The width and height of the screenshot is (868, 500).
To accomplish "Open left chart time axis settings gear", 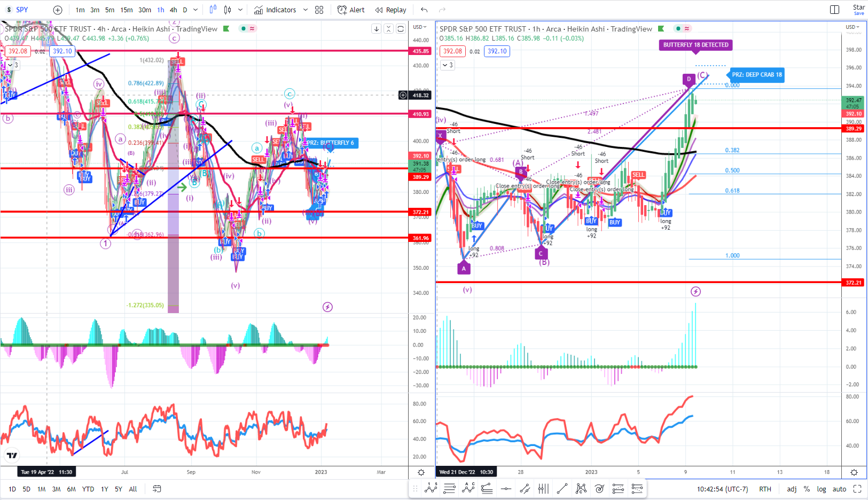I will click(x=421, y=472).
